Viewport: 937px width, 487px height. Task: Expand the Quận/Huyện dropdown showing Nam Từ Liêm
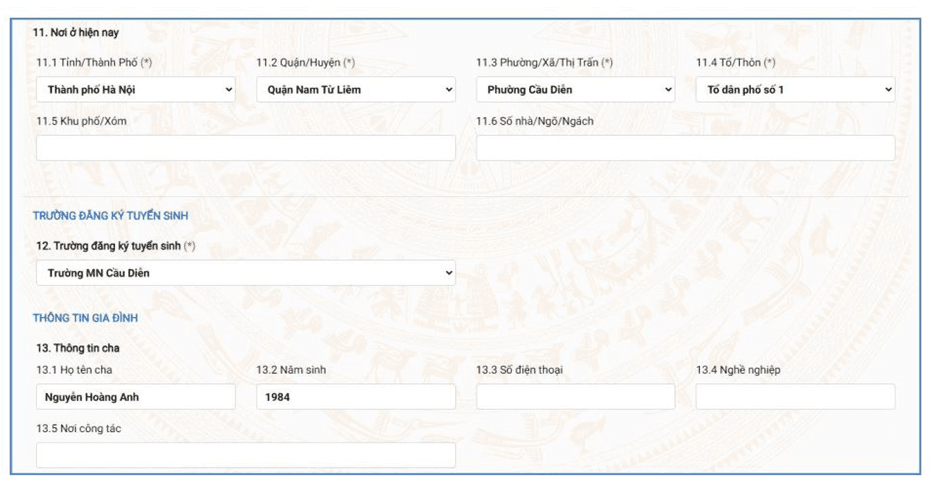[x=356, y=90]
